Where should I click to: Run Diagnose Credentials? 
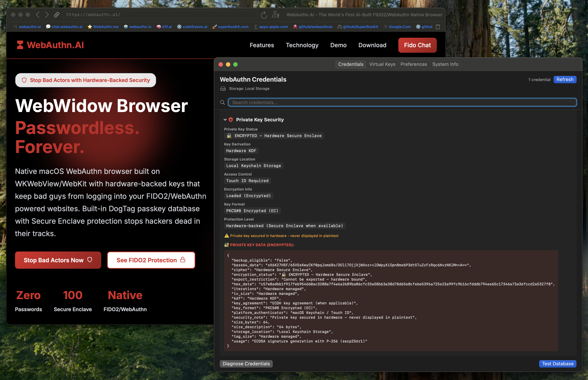(x=246, y=364)
